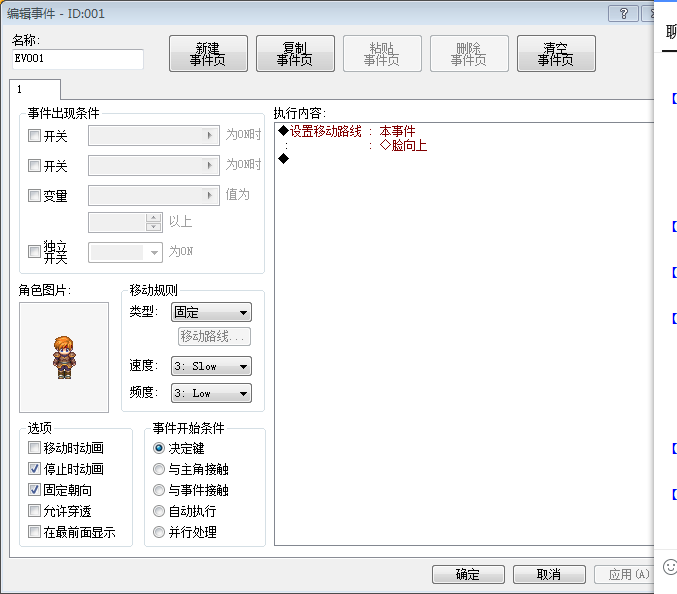
Task: Click the smiley emoji icon at right edge
Action: [x=670, y=567]
